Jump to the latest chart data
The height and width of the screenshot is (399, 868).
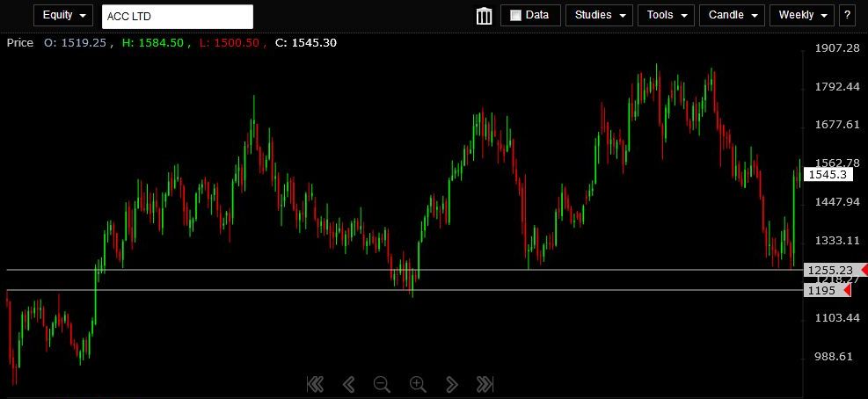(x=485, y=384)
